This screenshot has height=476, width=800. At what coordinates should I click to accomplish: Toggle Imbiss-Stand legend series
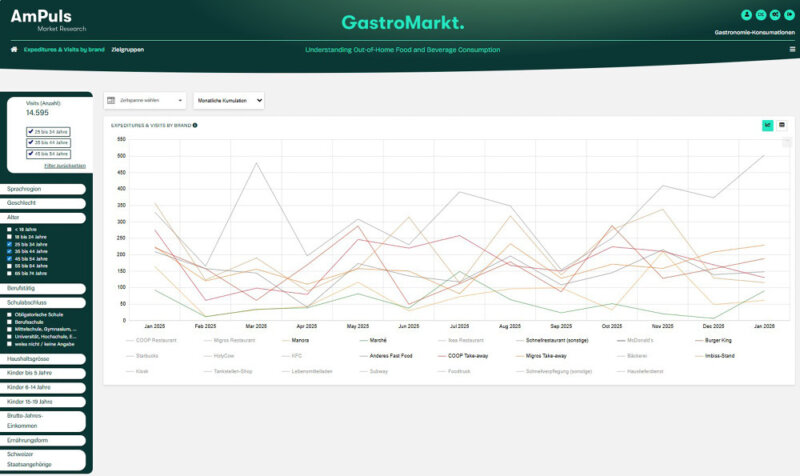(x=715, y=356)
